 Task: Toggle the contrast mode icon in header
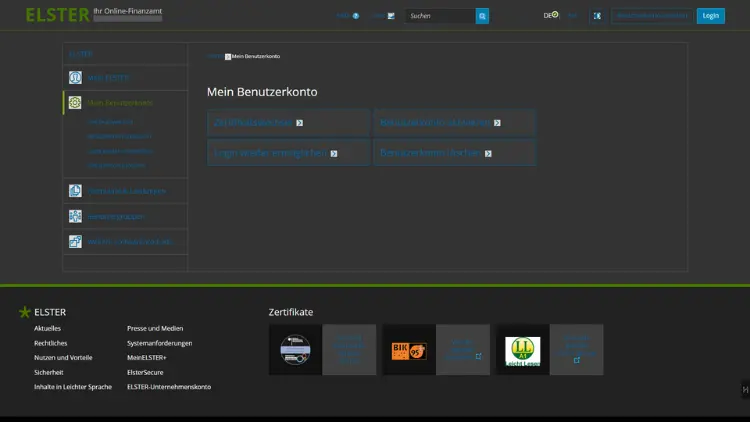coord(597,16)
